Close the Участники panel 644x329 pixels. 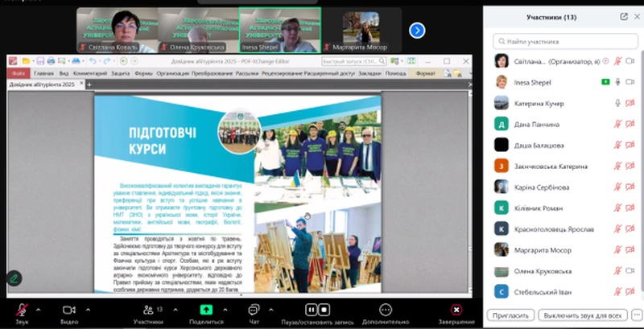pos(637,17)
